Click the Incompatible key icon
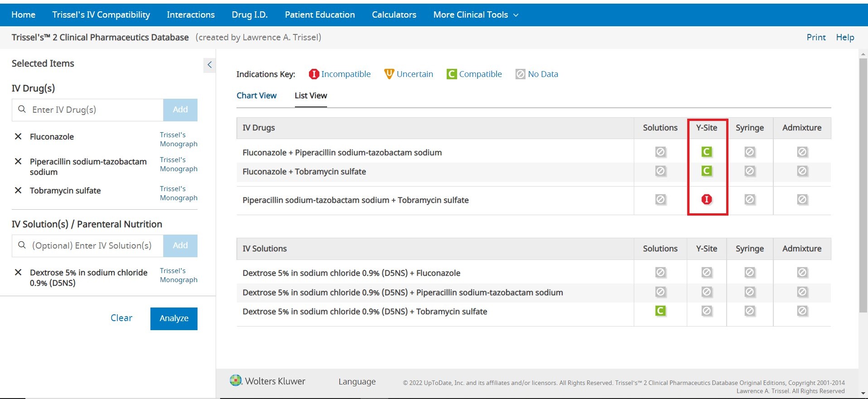 pyautogui.click(x=313, y=74)
